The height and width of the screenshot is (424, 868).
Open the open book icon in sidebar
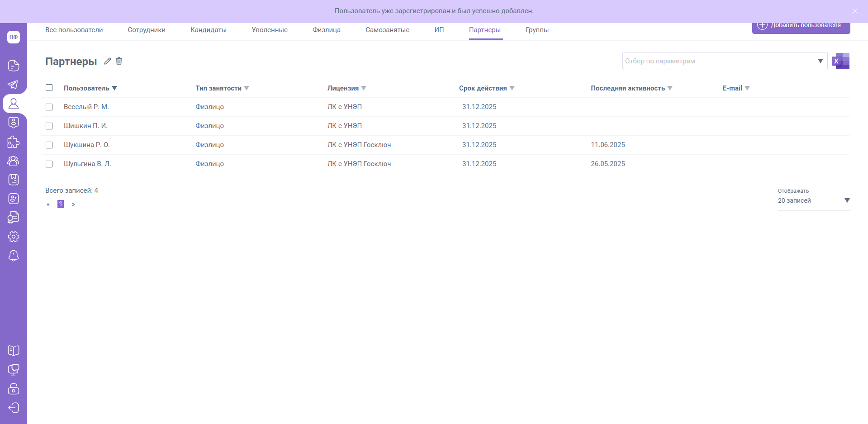pyautogui.click(x=14, y=351)
